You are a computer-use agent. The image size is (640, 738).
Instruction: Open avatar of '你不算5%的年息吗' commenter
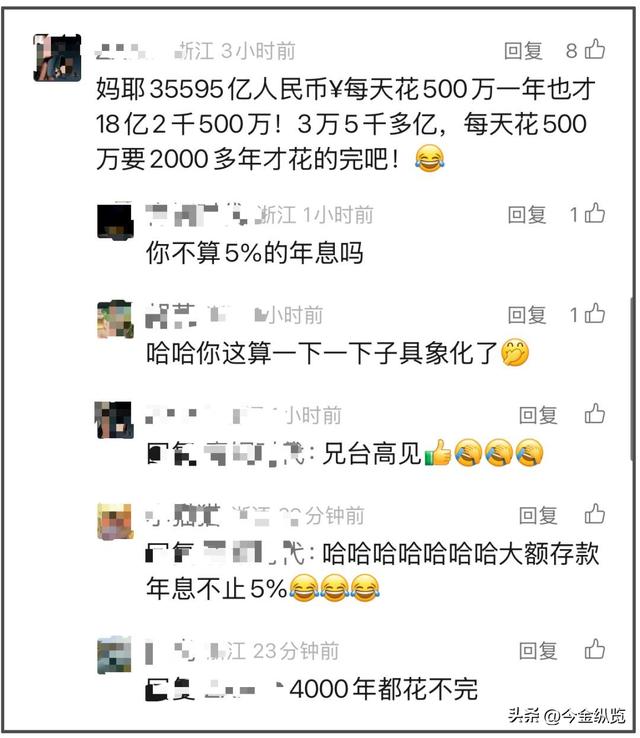(115, 221)
